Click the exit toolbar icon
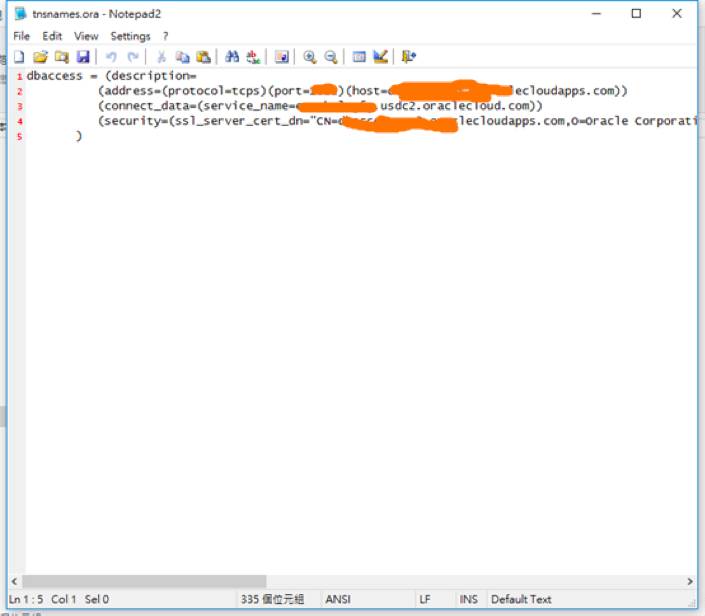The width and height of the screenshot is (705, 616). 408,57
